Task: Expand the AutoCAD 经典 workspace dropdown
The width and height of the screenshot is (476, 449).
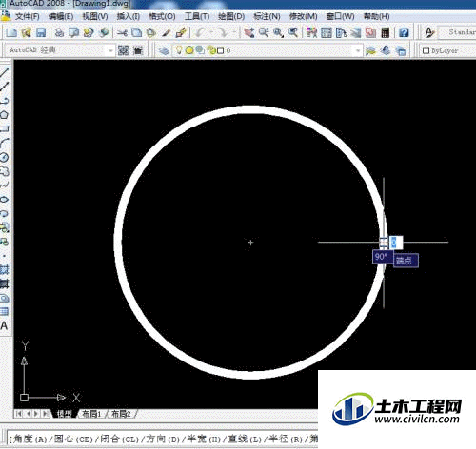Action: [110, 50]
